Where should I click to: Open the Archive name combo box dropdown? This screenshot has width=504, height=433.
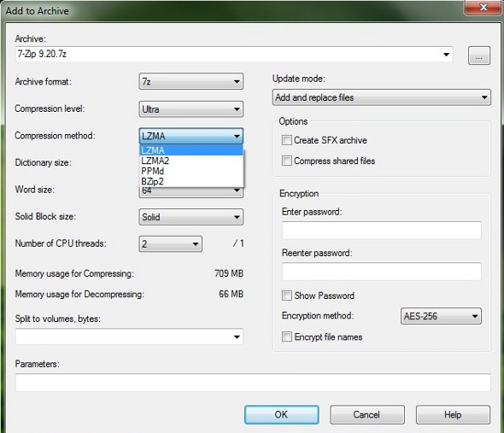pos(446,55)
